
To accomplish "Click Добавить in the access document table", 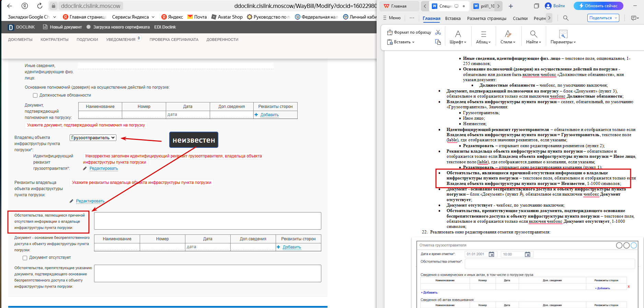I will click(292, 247).
